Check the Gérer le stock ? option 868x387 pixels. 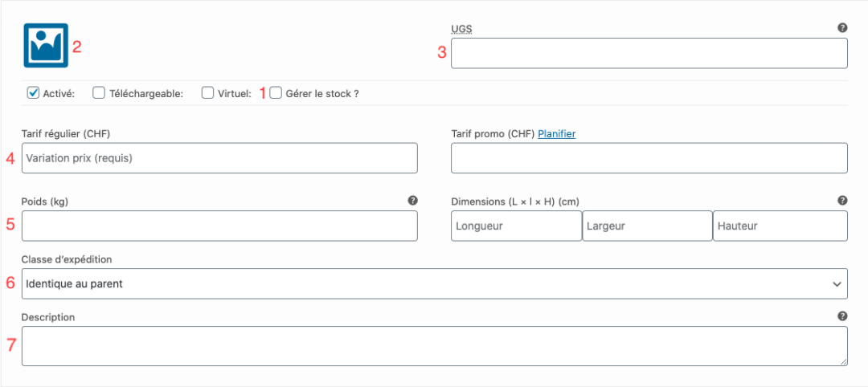tap(276, 93)
